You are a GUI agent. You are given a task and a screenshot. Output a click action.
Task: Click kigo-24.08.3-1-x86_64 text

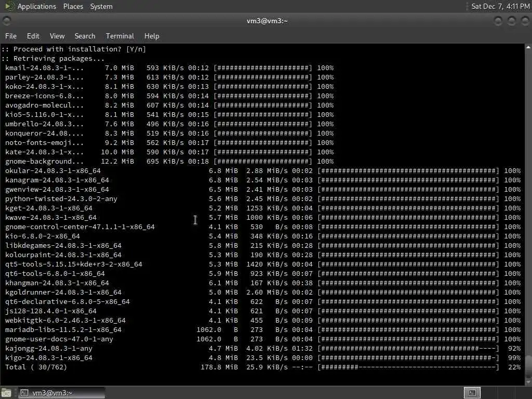[48, 357]
